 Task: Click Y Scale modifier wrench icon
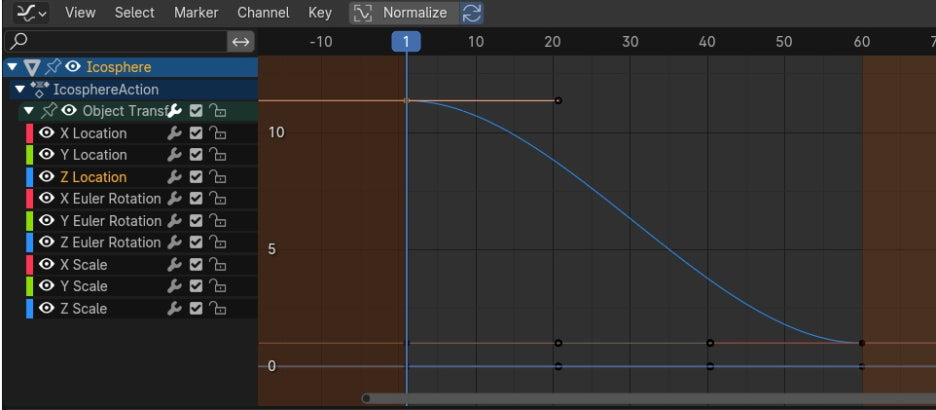pyautogui.click(x=174, y=286)
